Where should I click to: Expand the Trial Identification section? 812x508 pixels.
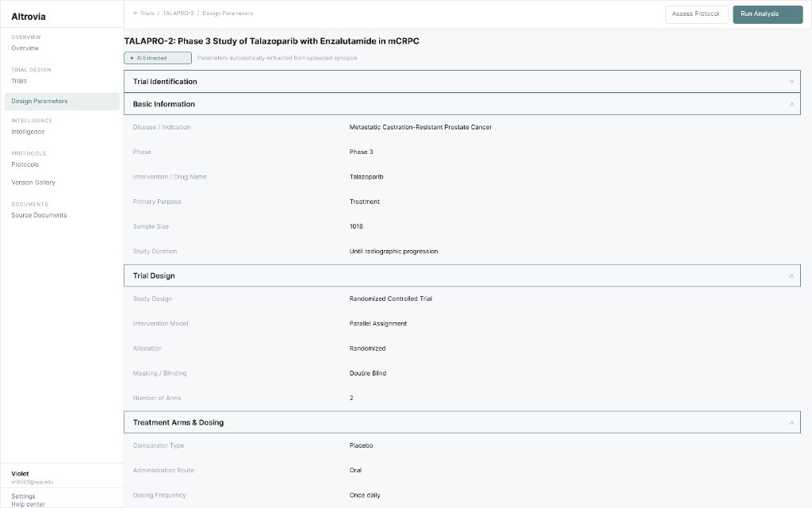tap(462, 81)
